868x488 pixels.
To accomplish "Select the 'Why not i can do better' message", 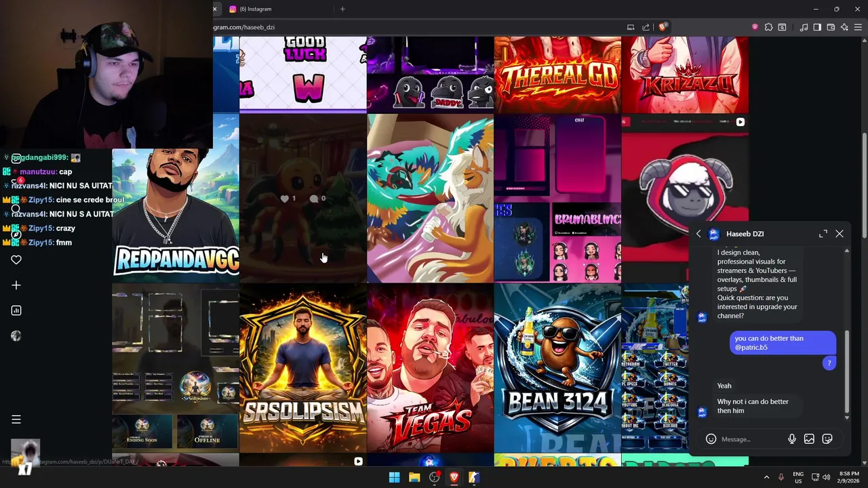I will 755,406.
